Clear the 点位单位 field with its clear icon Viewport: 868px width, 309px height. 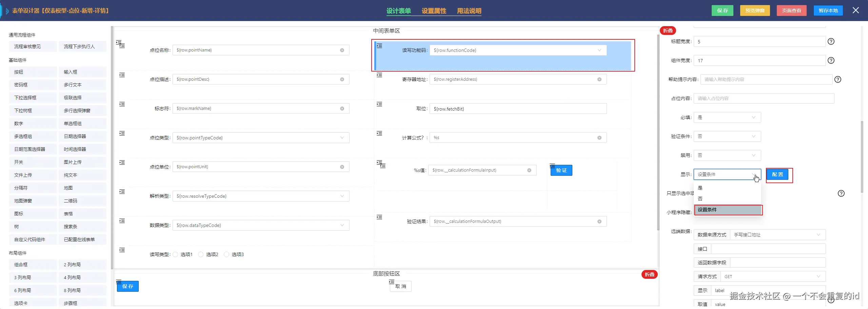pyautogui.click(x=342, y=167)
